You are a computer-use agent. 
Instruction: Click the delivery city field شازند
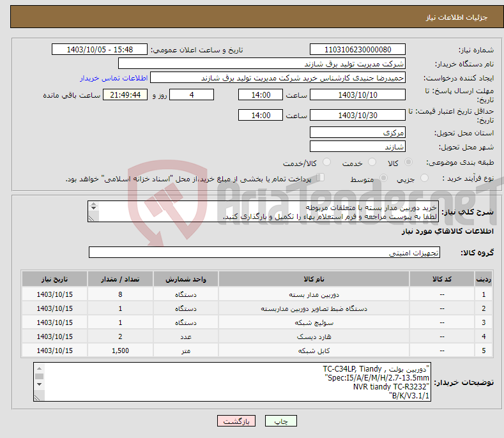click(358, 147)
